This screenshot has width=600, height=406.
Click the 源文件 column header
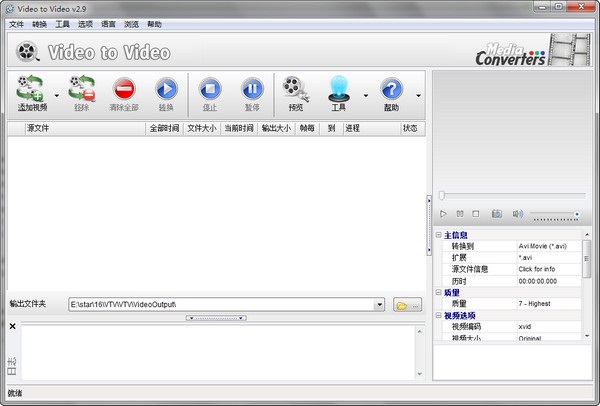[x=38, y=128]
